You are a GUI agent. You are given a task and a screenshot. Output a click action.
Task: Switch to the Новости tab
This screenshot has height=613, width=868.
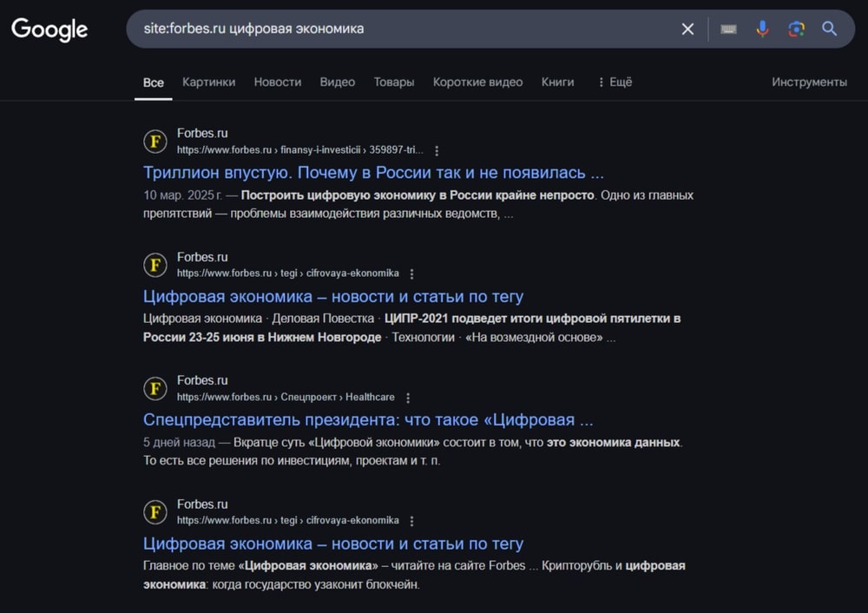(x=278, y=82)
